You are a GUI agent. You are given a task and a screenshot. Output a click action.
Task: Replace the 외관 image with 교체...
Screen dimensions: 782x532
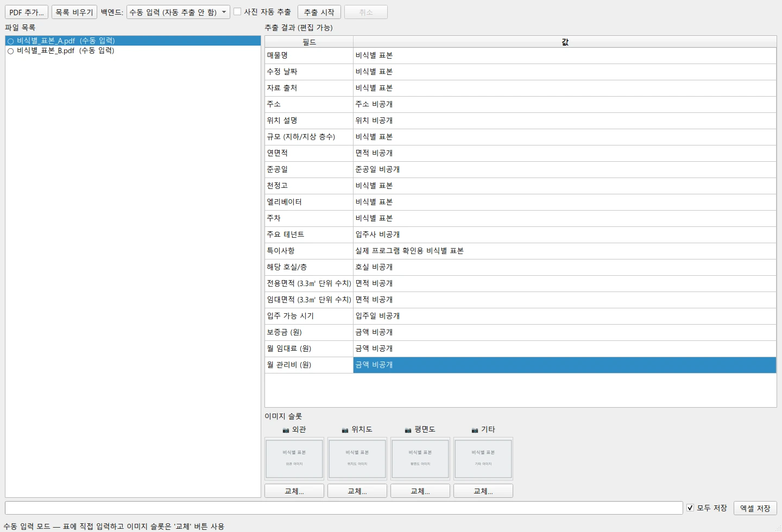(294, 491)
